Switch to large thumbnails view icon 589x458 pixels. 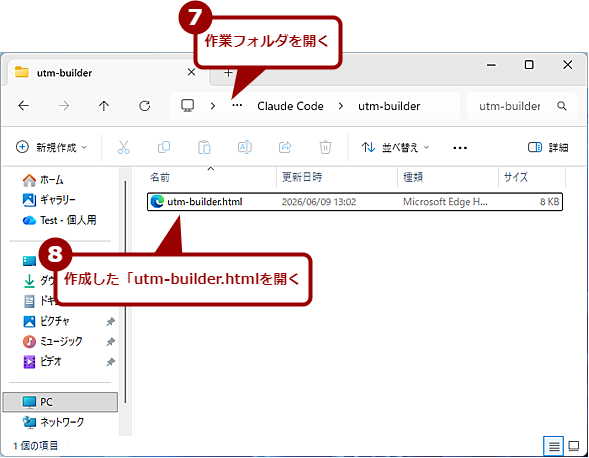[x=574, y=446]
